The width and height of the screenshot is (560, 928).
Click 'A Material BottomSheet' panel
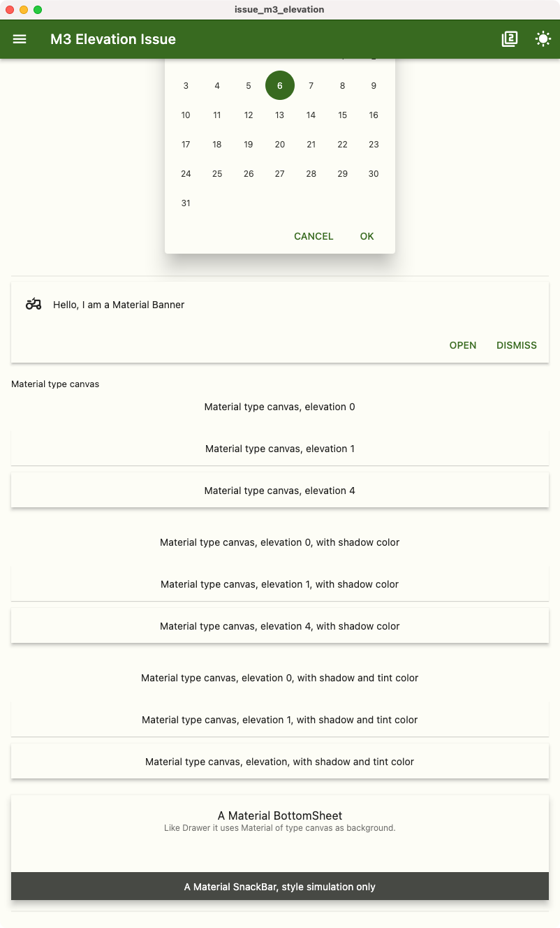pyautogui.click(x=279, y=815)
